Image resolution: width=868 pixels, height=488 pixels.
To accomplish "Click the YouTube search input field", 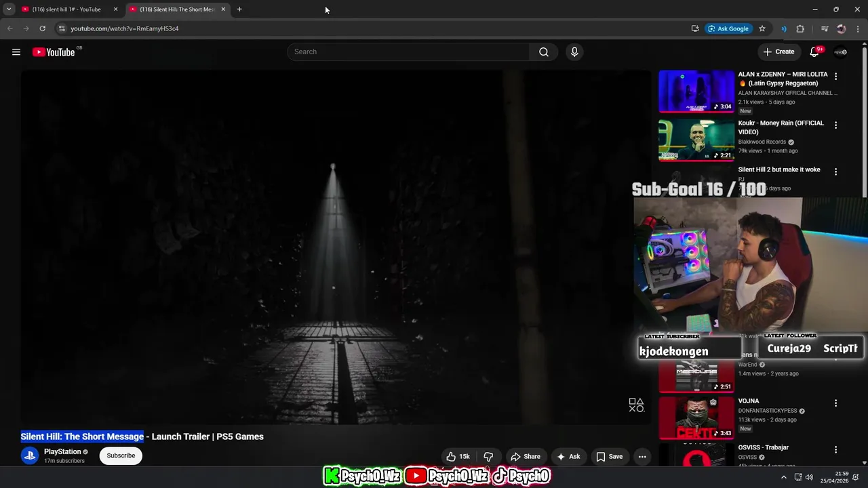I will tap(409, 52).
